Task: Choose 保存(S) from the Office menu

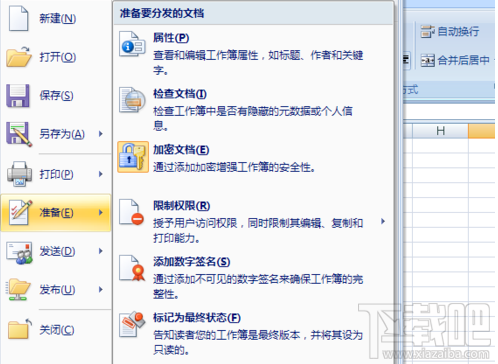Action: pos(56,96)
